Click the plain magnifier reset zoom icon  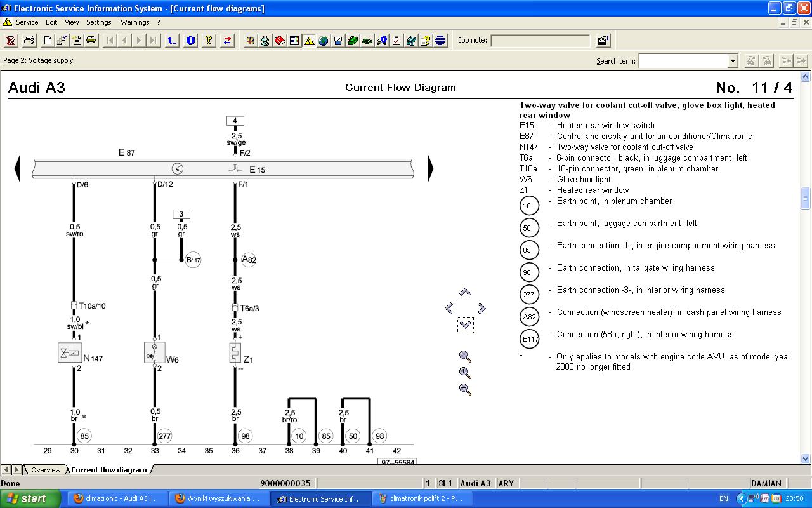point(465,356)
